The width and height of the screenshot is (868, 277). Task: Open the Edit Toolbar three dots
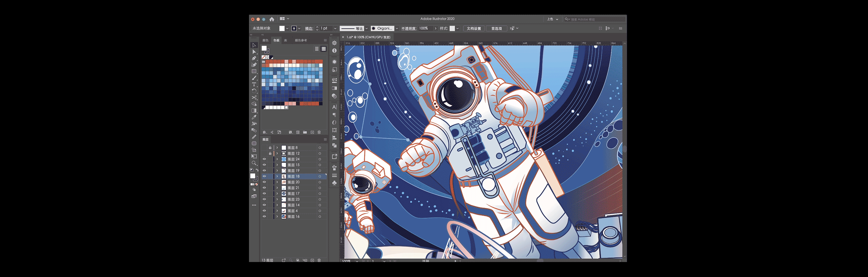[x=254, y=205]
